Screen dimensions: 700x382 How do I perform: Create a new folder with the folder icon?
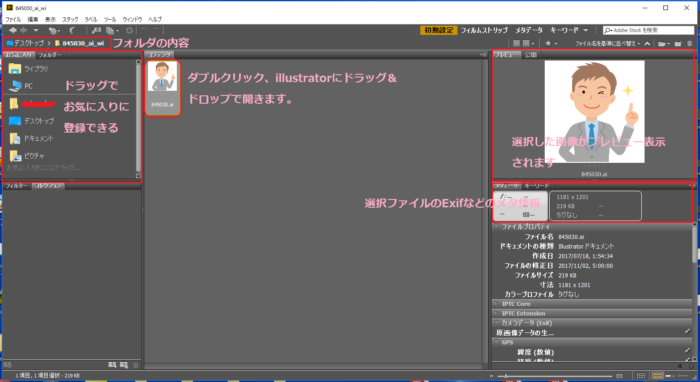click(678, 43)
